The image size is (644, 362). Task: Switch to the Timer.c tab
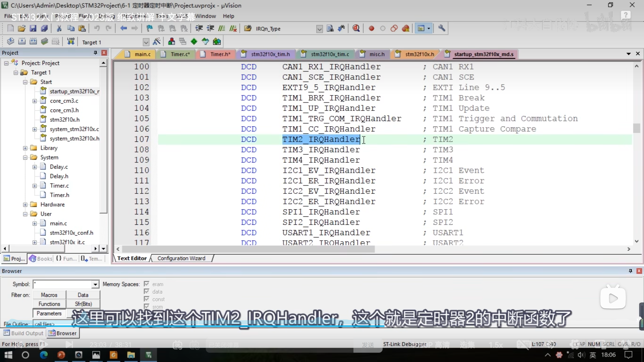[x=180, y=54]
